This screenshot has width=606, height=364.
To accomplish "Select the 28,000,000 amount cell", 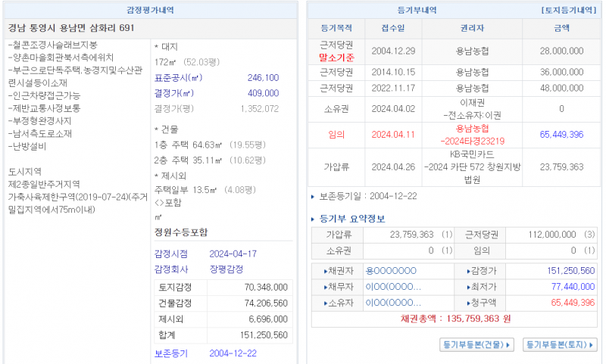I will (561, 51).
